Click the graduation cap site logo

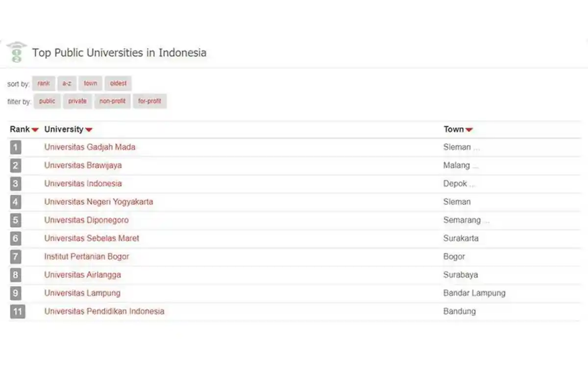click(17, 52)
